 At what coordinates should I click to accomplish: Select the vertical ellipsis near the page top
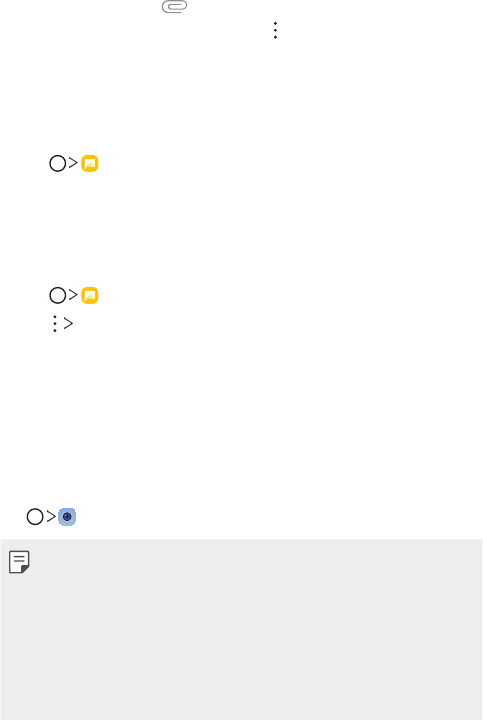click(x=275, y=30)
